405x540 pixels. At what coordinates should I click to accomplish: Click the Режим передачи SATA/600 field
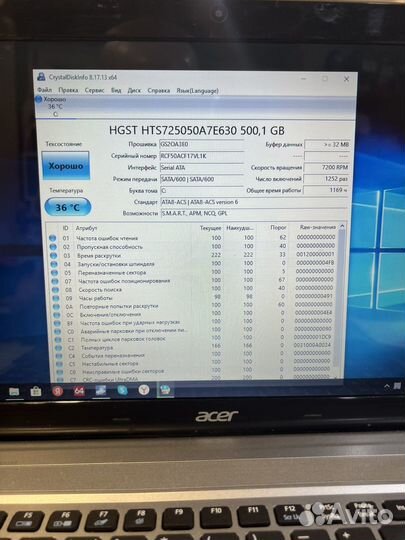202,179
